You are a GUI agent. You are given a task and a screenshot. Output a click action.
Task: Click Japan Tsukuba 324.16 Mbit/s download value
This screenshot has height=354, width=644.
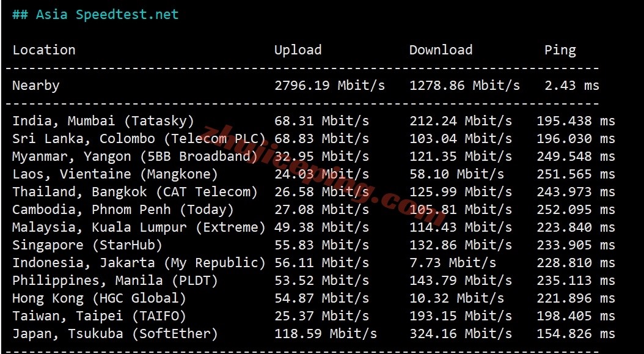[x=461, y=333]
